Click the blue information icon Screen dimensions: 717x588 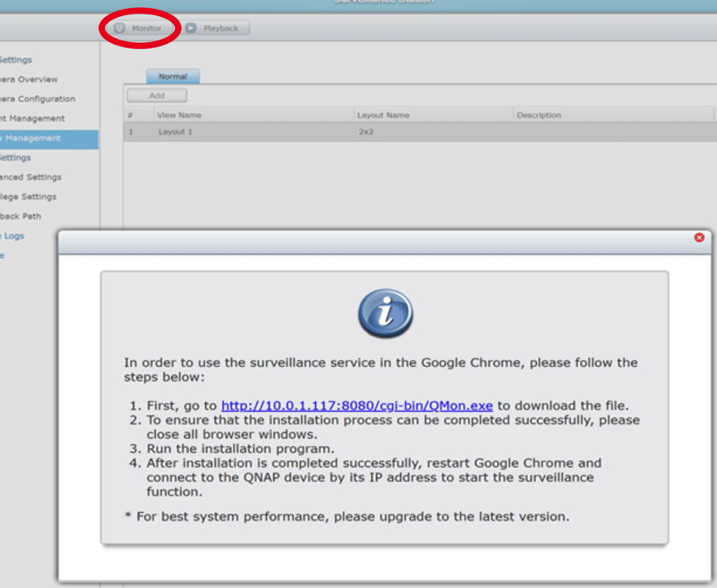click(x=385, y=313)
